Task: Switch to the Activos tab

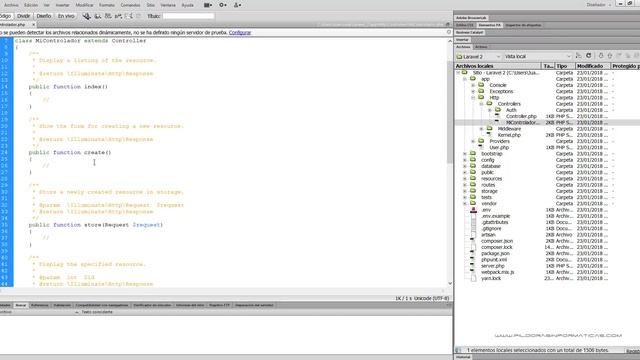Action: (481, 47)
